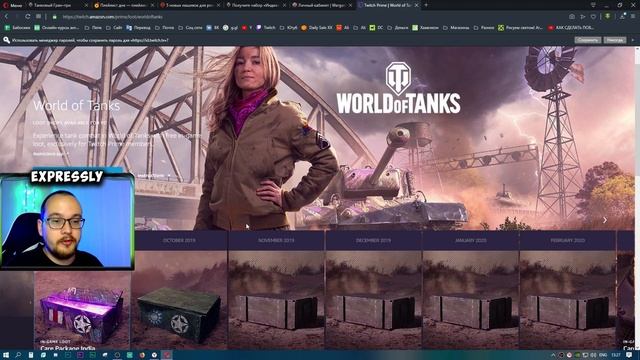This screenshot has height=360, width=640.
Task: Open the Daily Sale bookmark
Action: [x=317, y=28]
